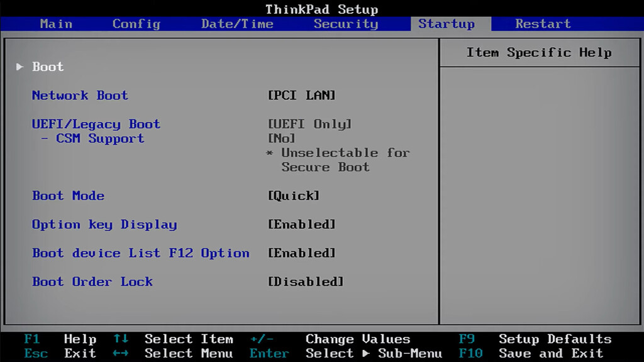Click F10 Save and Exit hint
This screenshot has height=362, width=644.
click(x=531, y=353)
